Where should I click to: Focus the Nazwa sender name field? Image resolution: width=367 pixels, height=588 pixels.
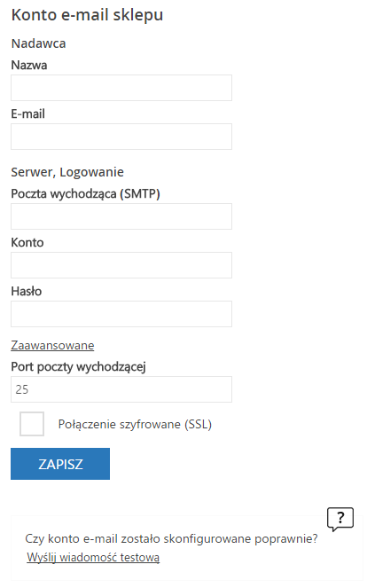click(121, 88)
